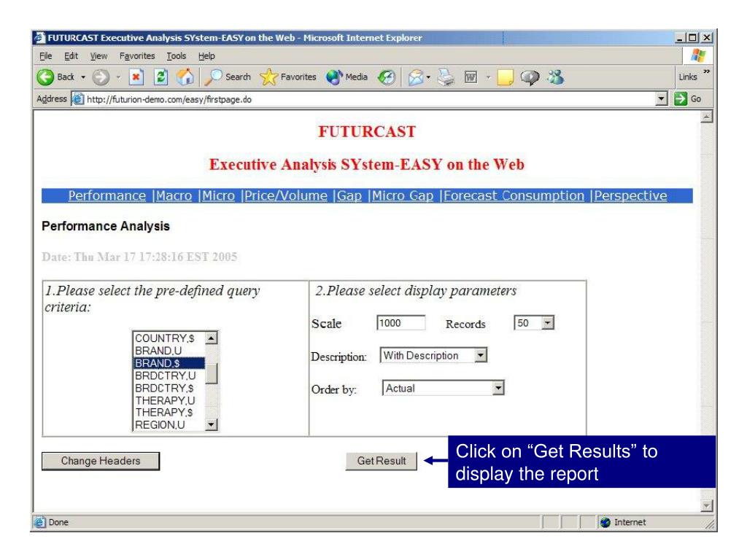The image size is (747, 560).
Task: Open the Gap link
Action: (x=349, y=195)
